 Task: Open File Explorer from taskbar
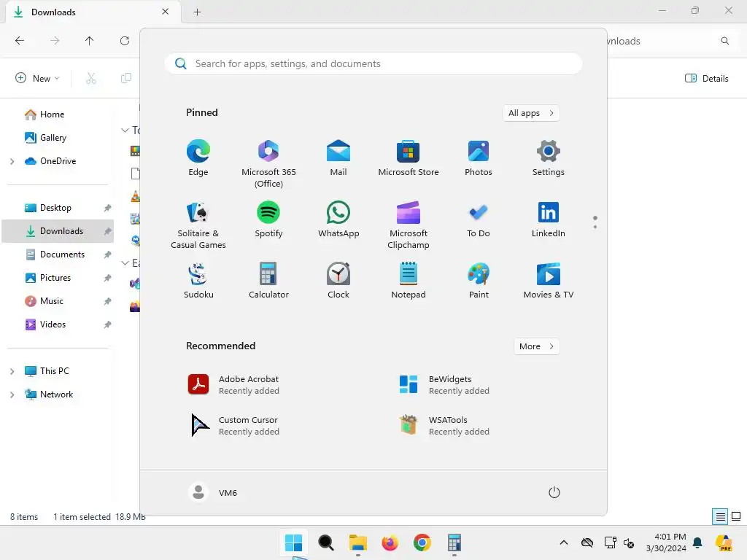(x=357, y=542)
